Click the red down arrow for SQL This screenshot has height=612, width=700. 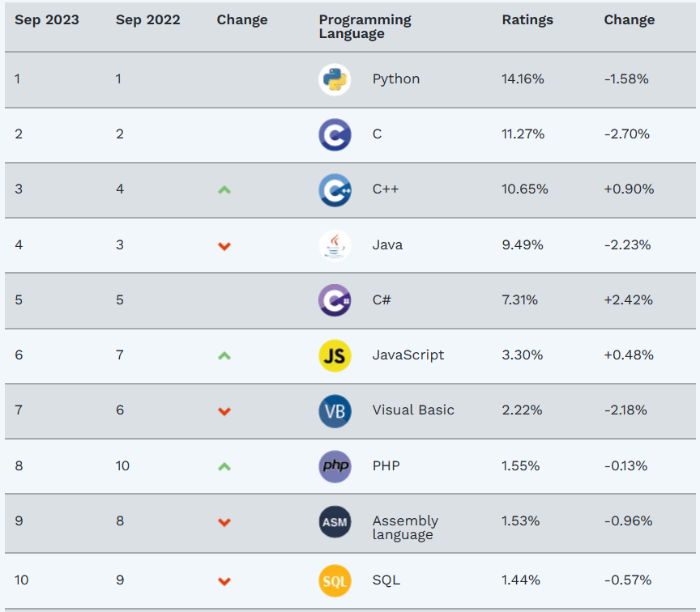(x=224, y=581)
